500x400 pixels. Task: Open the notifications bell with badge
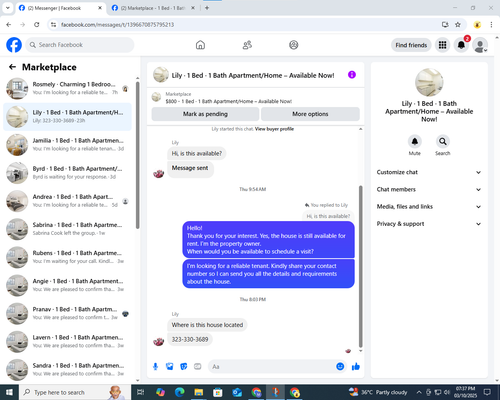coord(461,45)
